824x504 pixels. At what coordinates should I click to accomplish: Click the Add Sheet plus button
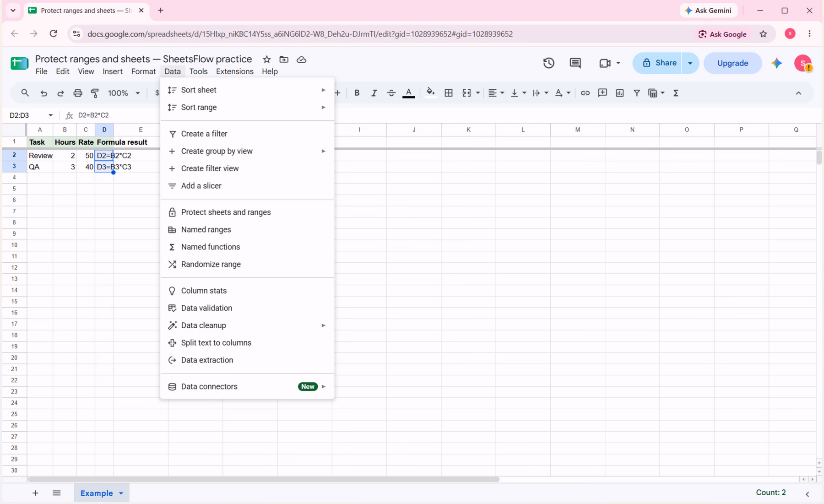click(35, 493)
